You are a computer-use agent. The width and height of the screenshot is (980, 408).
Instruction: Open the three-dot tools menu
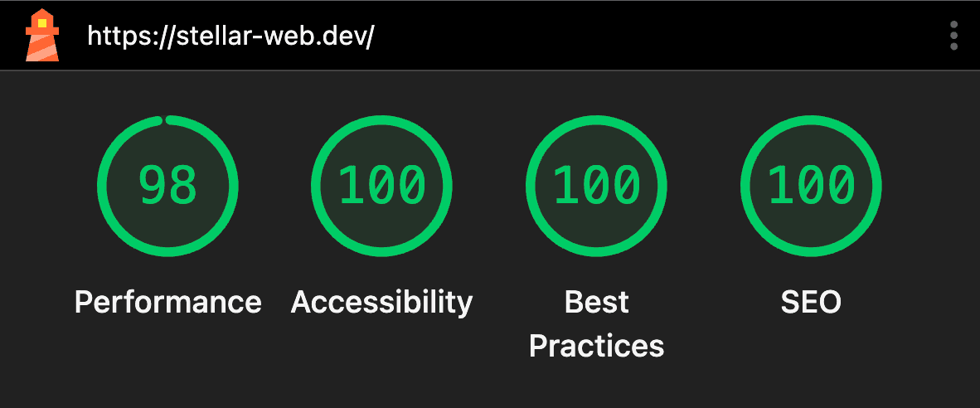pyautogui.click(x=954, y=36)
